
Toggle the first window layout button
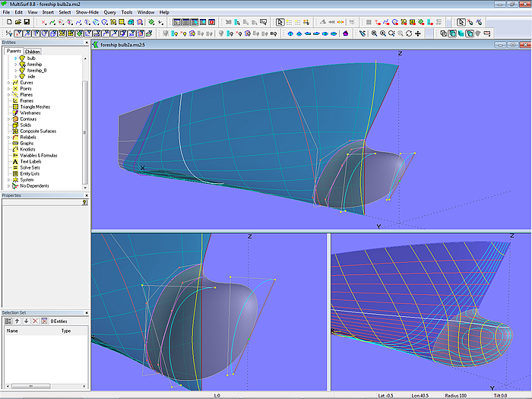177,23
